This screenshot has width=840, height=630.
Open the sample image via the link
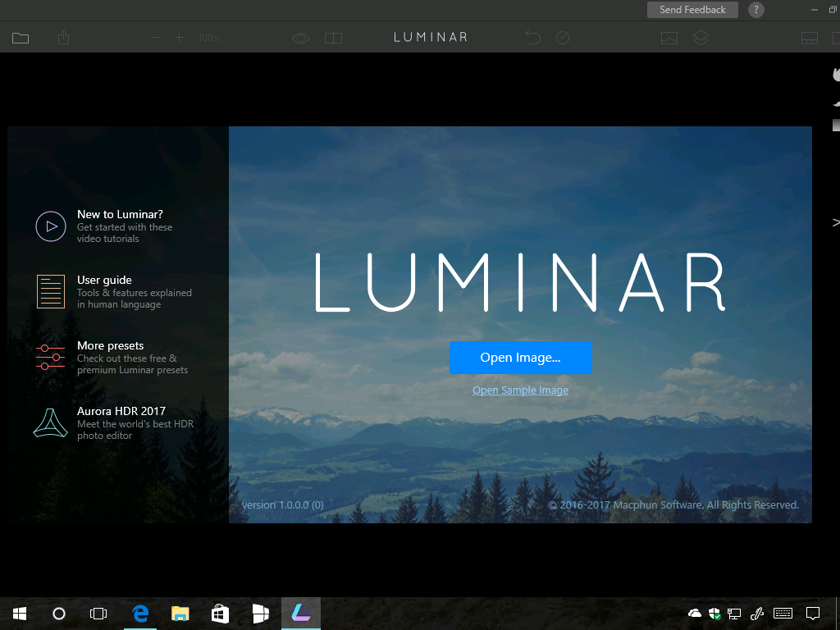point(520,390)
